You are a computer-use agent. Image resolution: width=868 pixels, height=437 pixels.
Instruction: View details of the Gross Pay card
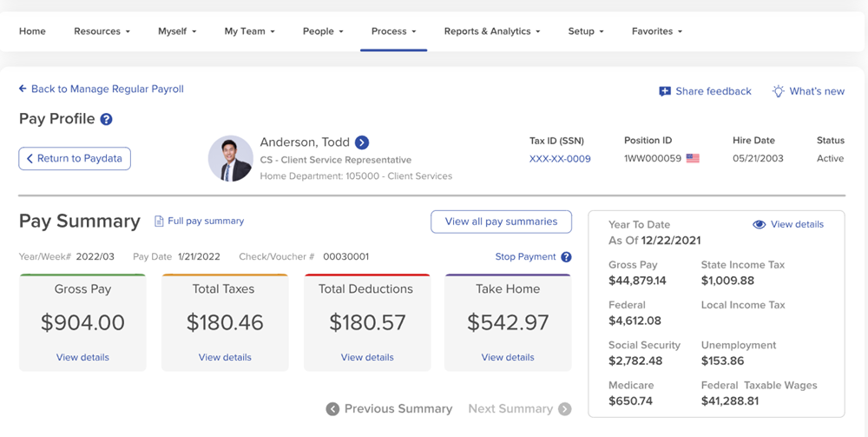tap(82, 357)
